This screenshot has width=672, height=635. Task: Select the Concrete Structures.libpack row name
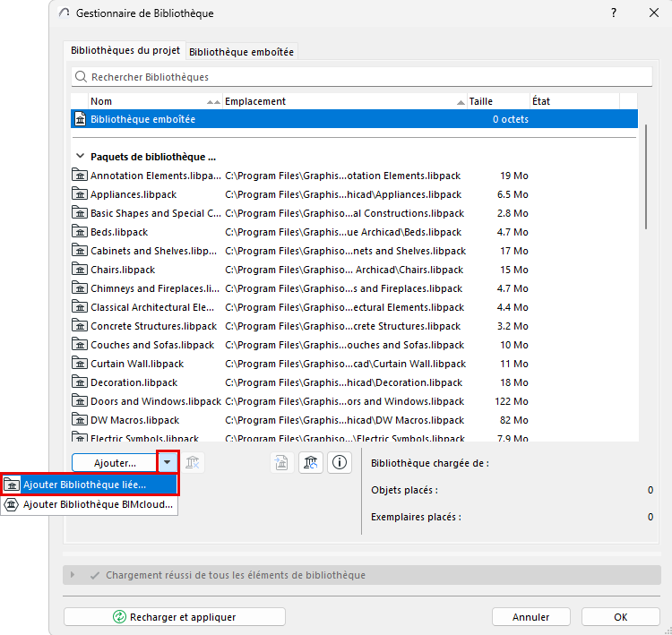pyautogui.click(x=153, y=327)
